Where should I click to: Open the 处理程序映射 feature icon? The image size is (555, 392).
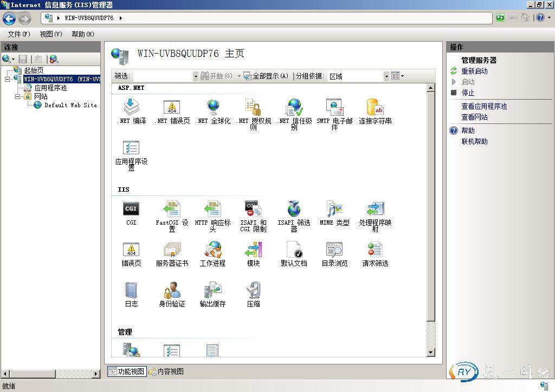[375, 209]
